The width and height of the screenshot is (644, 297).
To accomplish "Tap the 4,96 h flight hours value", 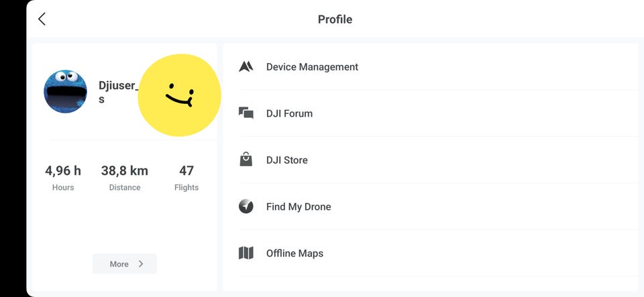I will (x=63, y=171).
